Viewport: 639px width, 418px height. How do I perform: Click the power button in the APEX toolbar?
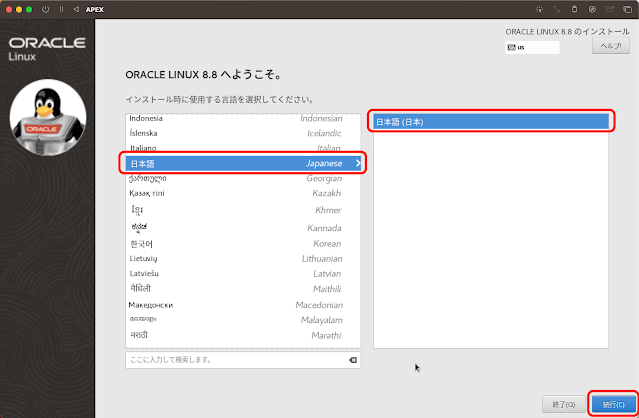point(45,9)
